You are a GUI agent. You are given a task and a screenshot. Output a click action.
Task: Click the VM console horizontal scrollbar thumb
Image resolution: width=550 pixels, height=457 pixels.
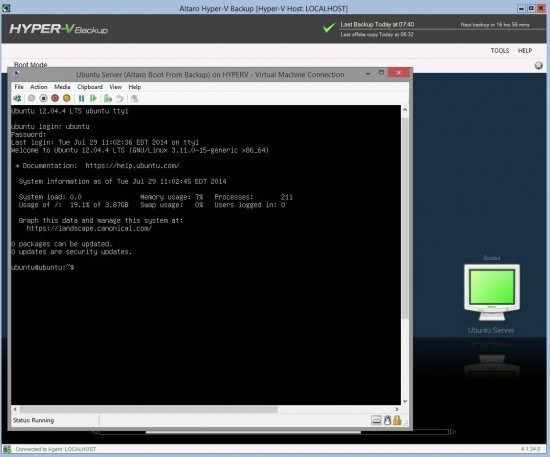pyautogui.click(x=148, y=409)
